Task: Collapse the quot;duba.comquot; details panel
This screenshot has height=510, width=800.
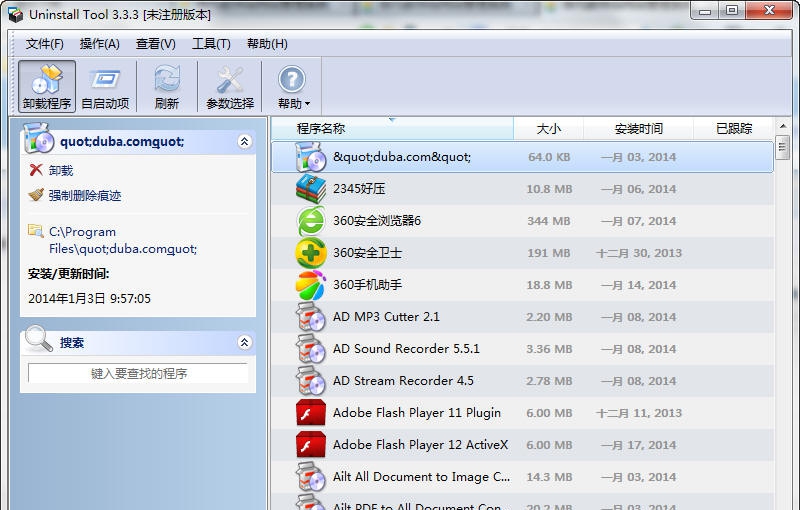Action: coord(244,141)
